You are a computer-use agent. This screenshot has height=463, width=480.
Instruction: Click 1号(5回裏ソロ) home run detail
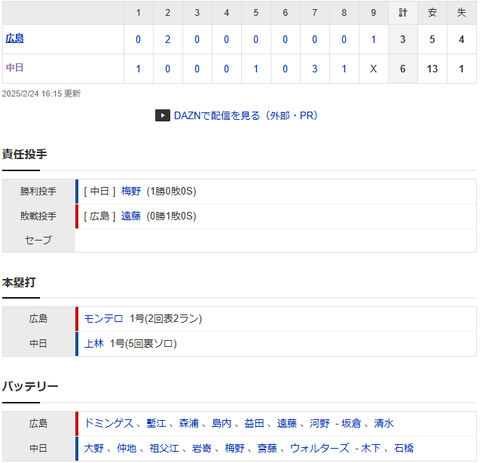(143, 343)
